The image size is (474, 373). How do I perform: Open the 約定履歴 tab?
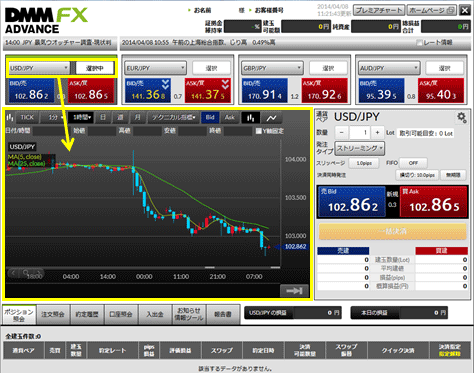coord(87,314)
